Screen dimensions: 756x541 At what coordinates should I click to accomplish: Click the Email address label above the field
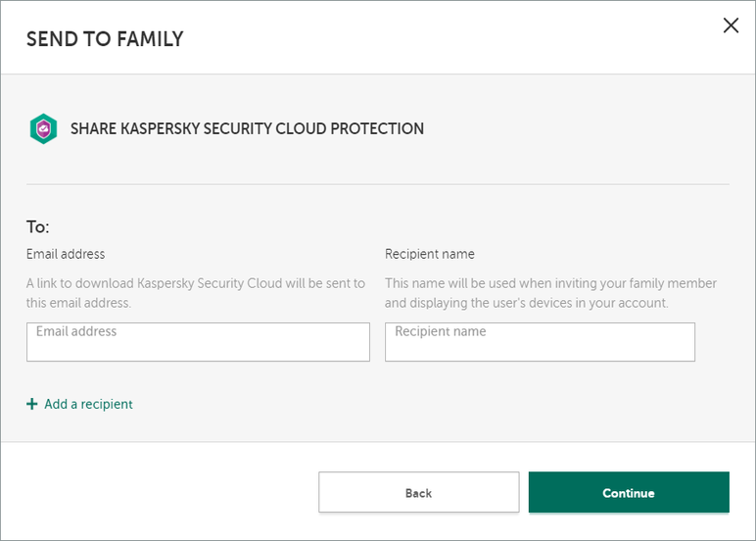66,254
